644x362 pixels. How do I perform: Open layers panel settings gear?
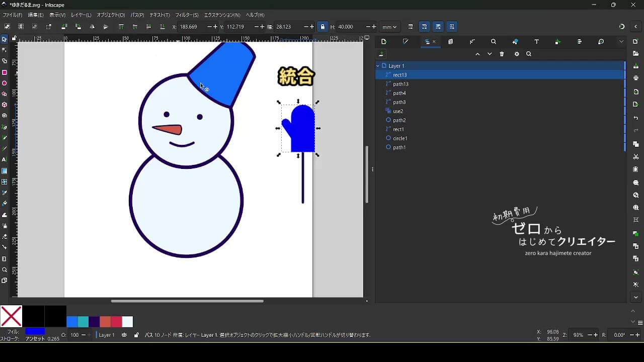[x=517, y=54]
